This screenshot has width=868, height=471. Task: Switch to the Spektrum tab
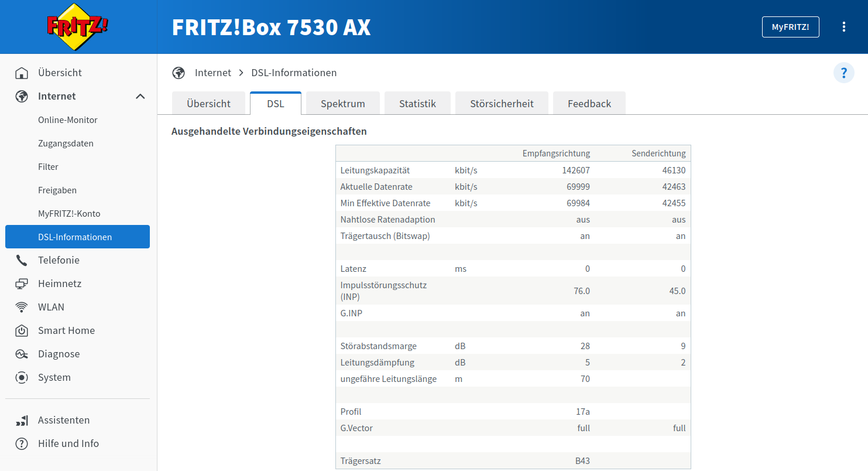coord(343,103)
